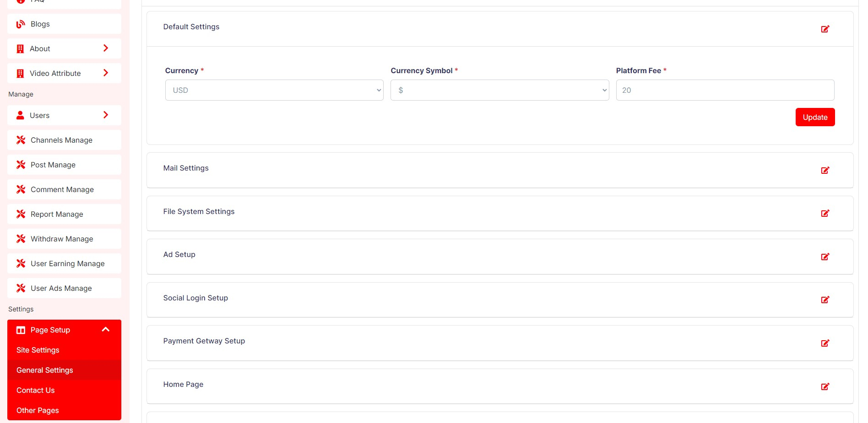Expand the Video Attribute menu chevron

(106, 73)
